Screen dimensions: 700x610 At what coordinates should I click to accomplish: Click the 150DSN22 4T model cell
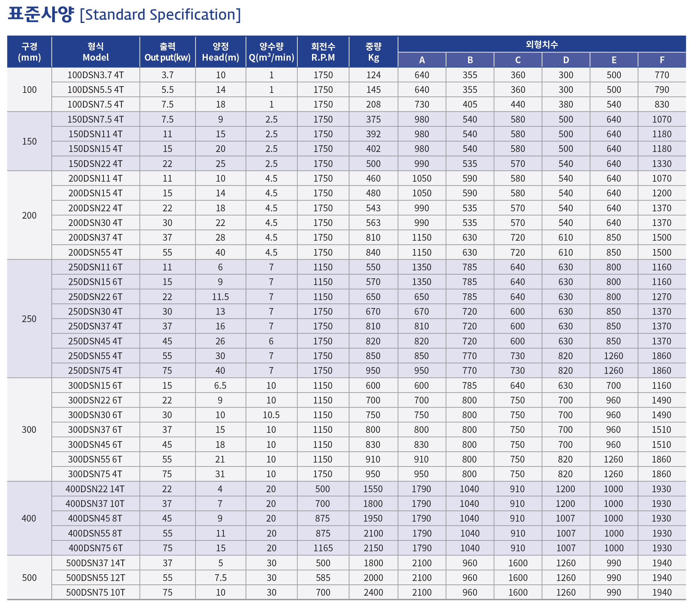coord(96,164)
